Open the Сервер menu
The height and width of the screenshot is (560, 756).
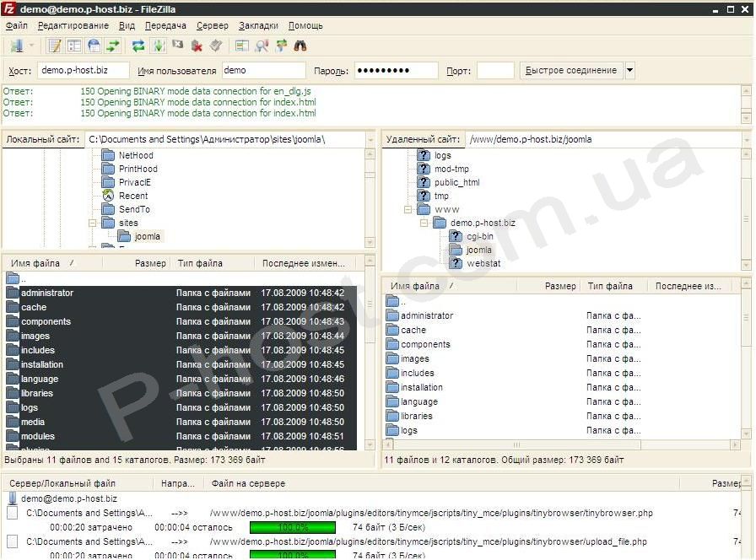[212, 25]
